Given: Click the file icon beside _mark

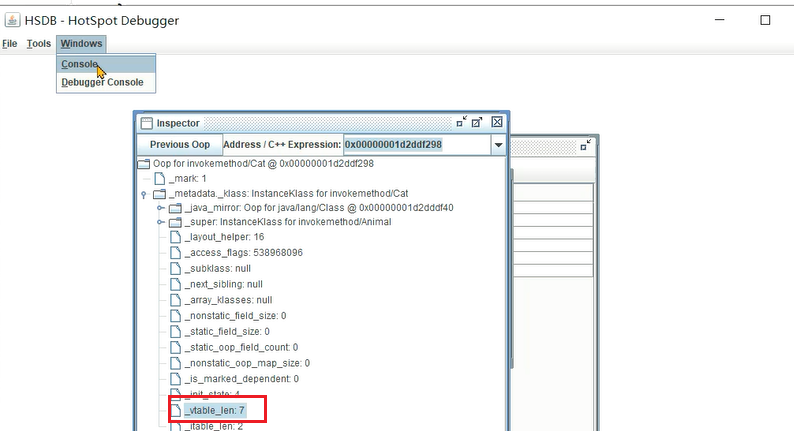Looking at the screenshot, I should 160,178.
